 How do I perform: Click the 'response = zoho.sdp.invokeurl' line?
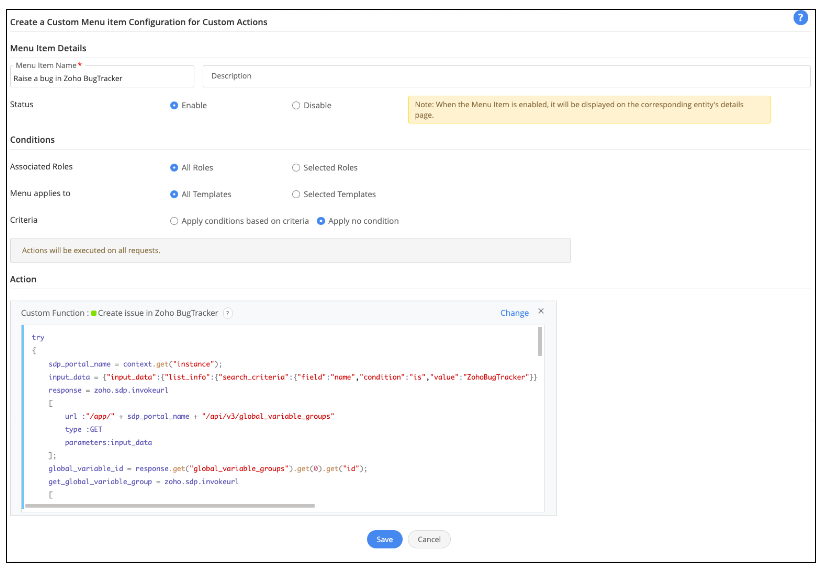[108, 390]
